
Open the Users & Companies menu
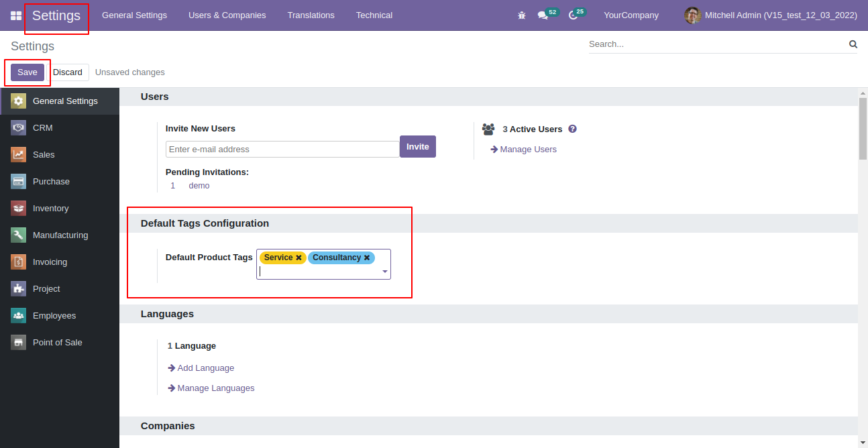(227, 15)
